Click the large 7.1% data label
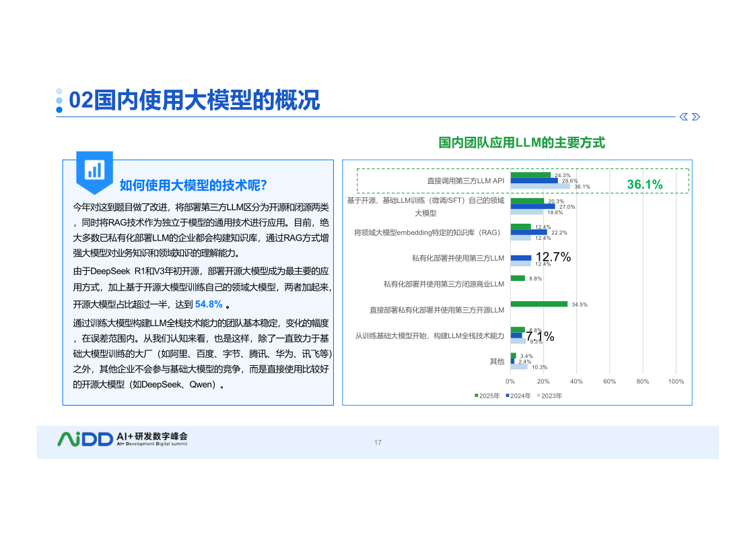The image size is (756, 535). click(540, 336)
